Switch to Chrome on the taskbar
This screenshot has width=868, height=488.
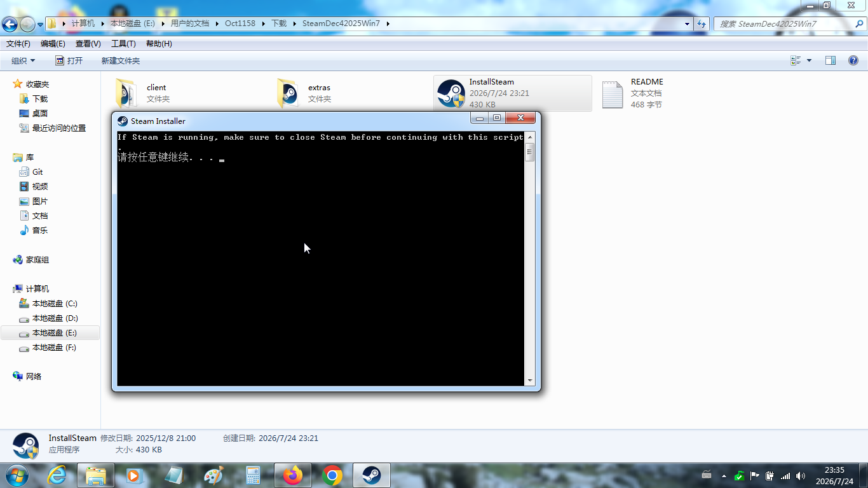point(332,475)
